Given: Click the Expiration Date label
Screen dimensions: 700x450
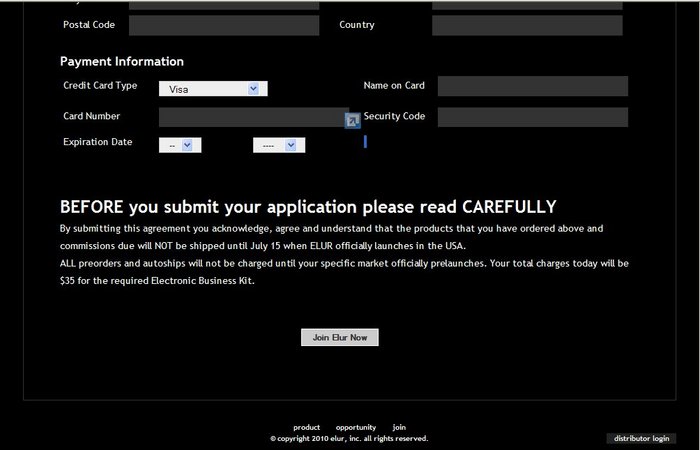Looking at the screenshot, I should pos(98,142).
